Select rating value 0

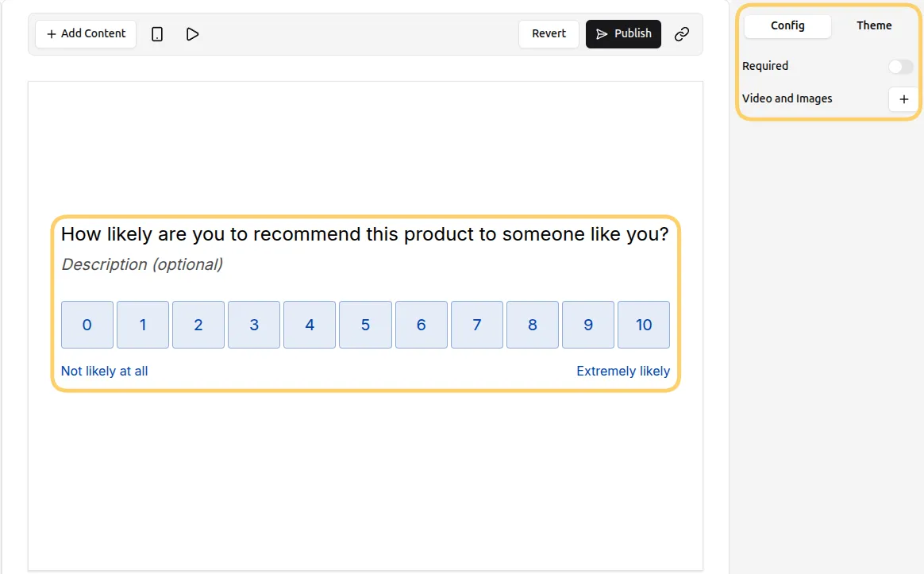pos(87,325)
